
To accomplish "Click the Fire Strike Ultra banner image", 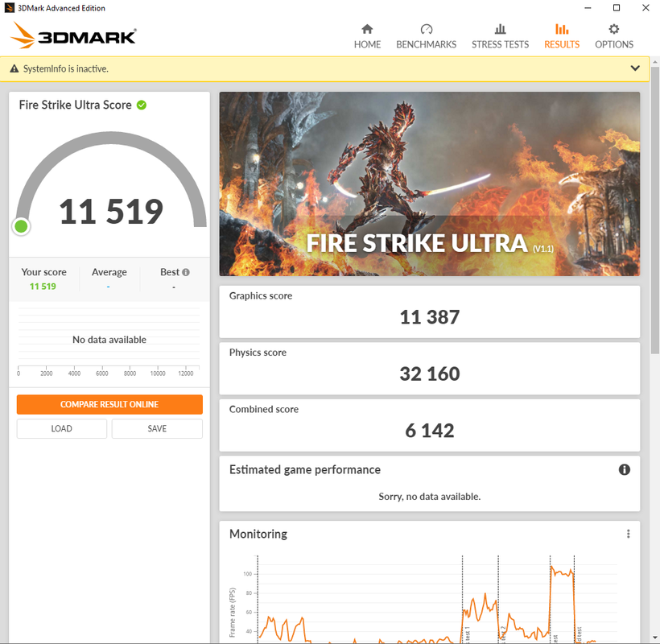I will 429,184.
